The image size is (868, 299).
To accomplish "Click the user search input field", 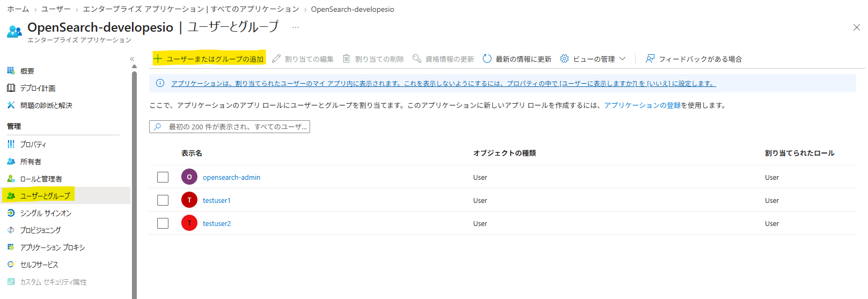I will click(x=230, y=127).
